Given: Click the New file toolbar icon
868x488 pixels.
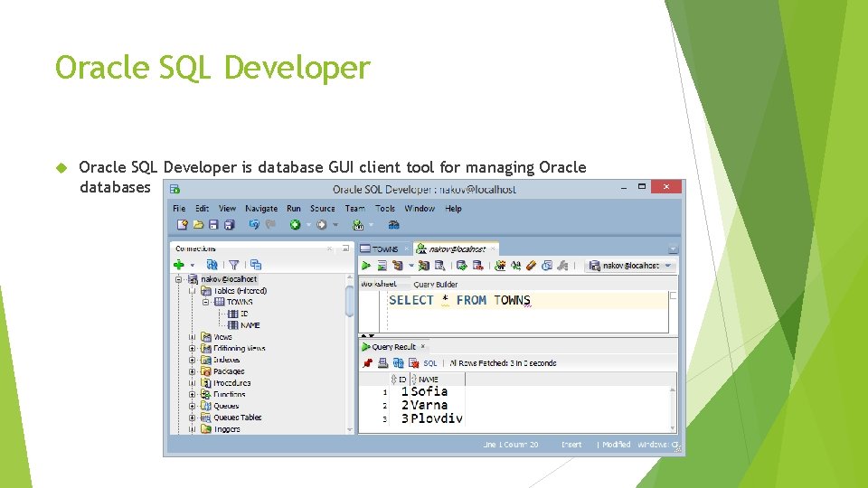Looking at the screenshot, I should coord(182,225).
